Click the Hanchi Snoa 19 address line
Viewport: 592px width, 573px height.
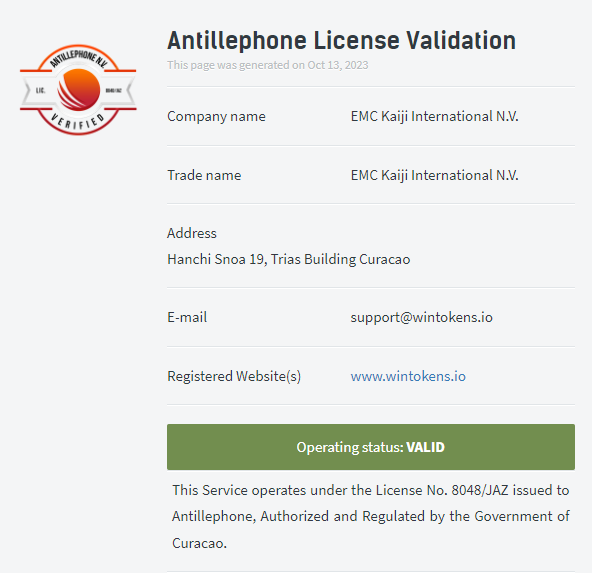pos(288,259)
